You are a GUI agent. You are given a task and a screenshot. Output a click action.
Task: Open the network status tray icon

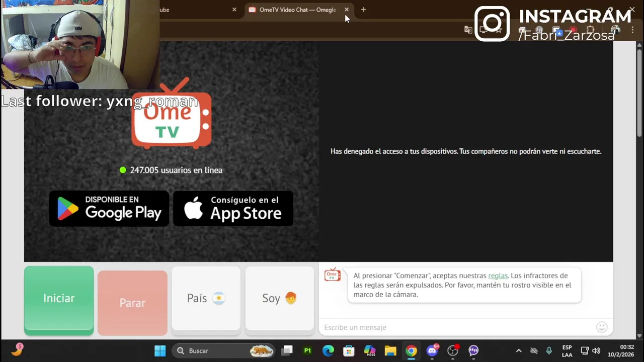point(585,350)
